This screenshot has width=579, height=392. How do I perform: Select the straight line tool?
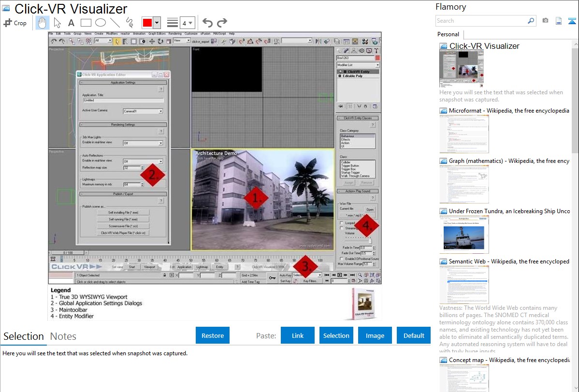[115, 23]
